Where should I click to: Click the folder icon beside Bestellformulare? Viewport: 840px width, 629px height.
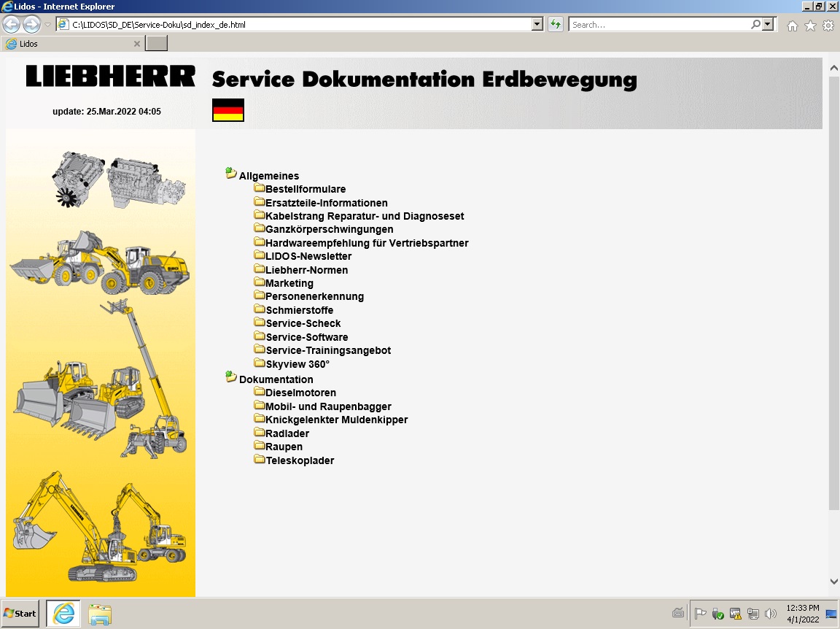[260, 188]
